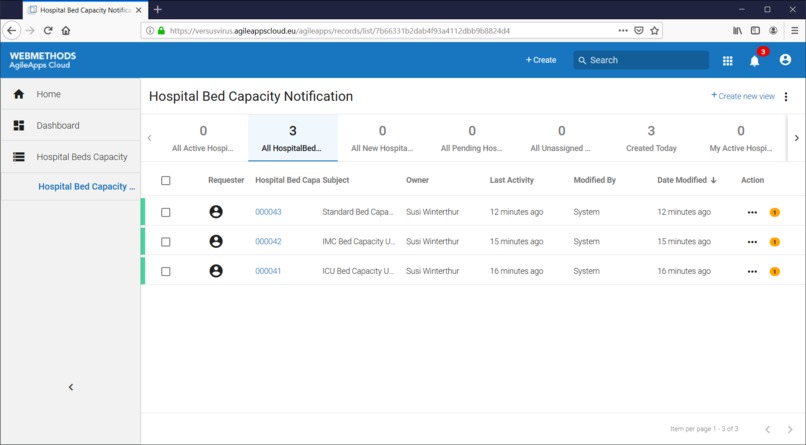806x445 pixels.
Task: Switch to All New Hospita... view
Action: (382, 138)
